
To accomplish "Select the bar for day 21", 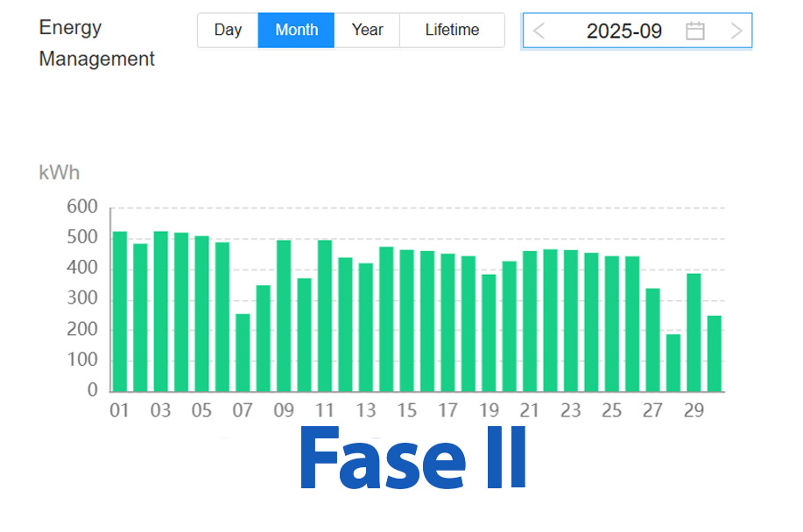I will click(x=530, y=321).
